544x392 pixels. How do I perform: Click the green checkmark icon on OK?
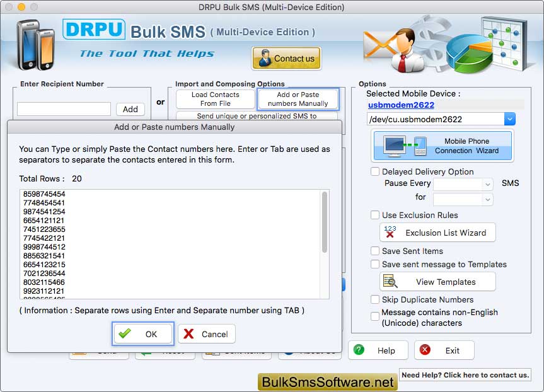(x=125, y=334)
